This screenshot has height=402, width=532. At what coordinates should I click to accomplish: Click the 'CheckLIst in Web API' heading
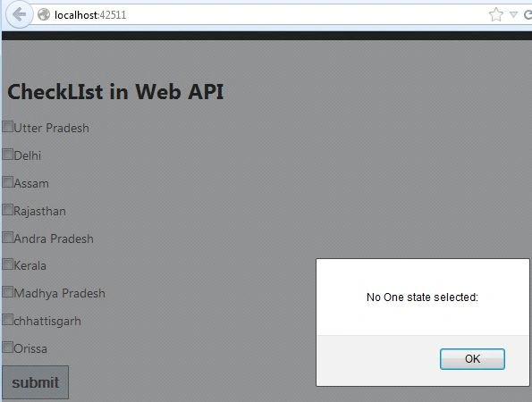coord(115,92)
